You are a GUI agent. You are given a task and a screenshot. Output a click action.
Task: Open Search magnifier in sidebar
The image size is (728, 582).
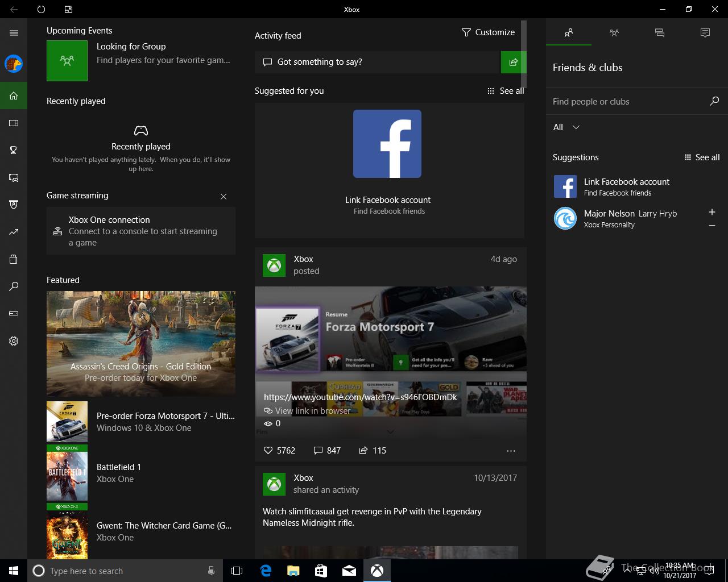(x=14, y=286)
